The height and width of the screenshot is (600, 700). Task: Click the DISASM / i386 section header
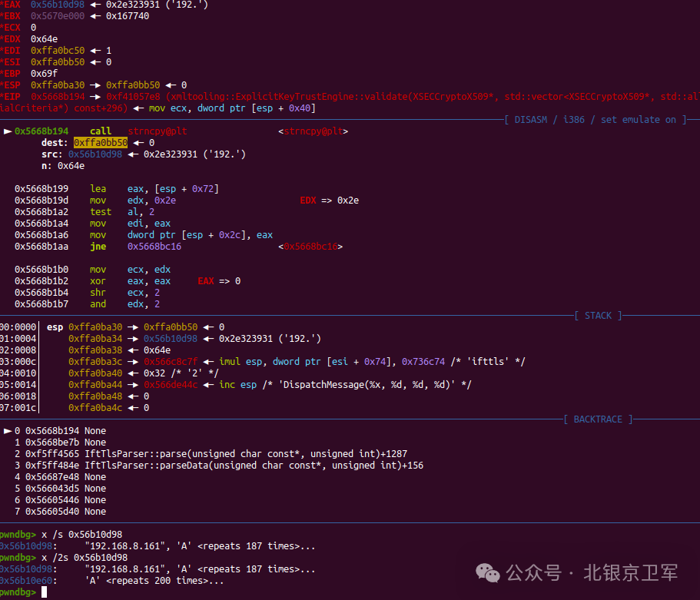click(595, 120)
